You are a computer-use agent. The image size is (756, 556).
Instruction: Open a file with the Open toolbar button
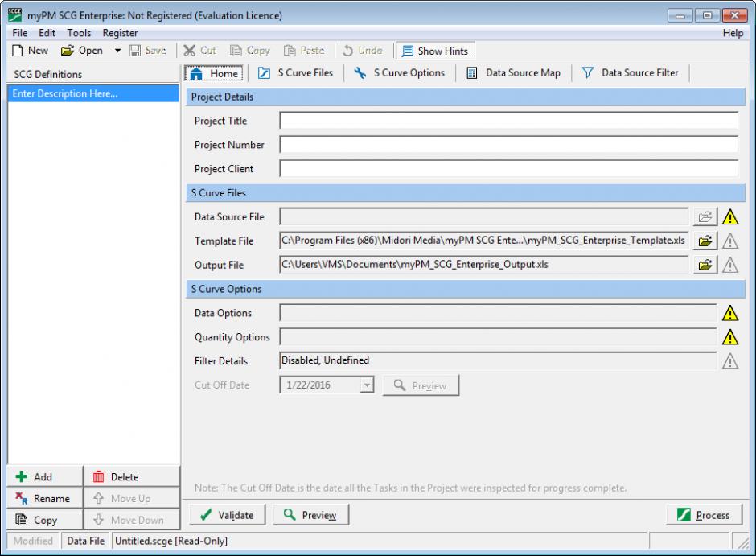[x=82, y=51]
